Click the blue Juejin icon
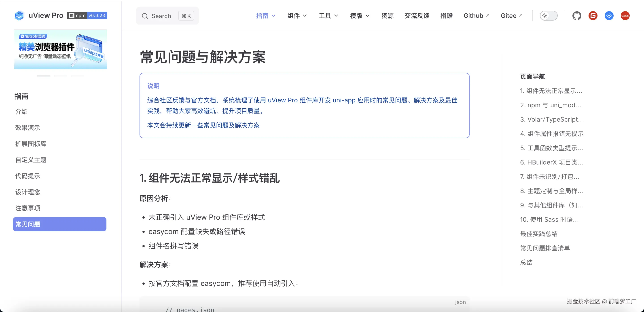This screenshot has height=312, width=644. tap(609, 16)
